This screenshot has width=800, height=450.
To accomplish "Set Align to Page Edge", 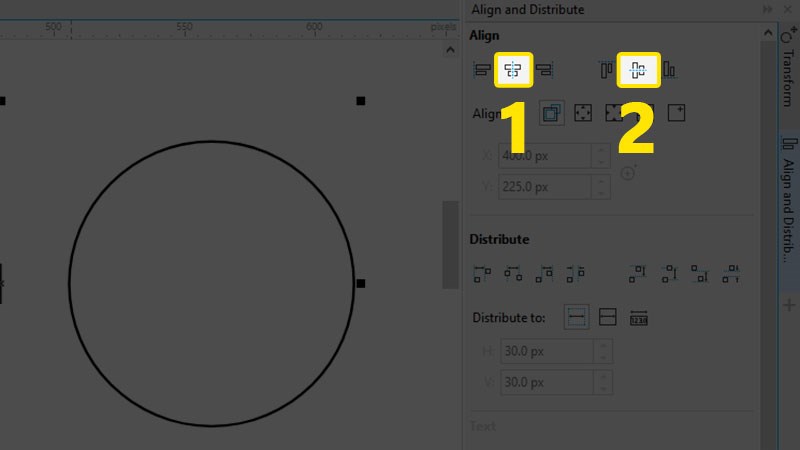I will [583, 113].
